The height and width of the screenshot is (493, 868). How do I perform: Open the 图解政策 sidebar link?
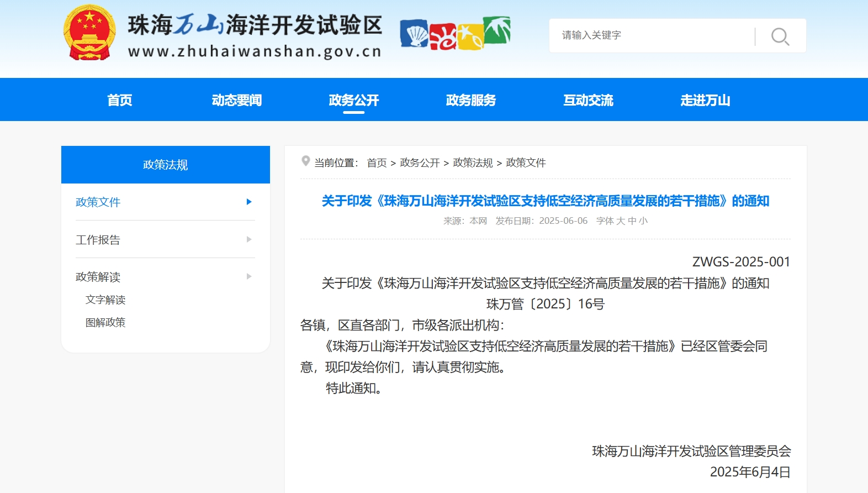click(x=105, y=322)
